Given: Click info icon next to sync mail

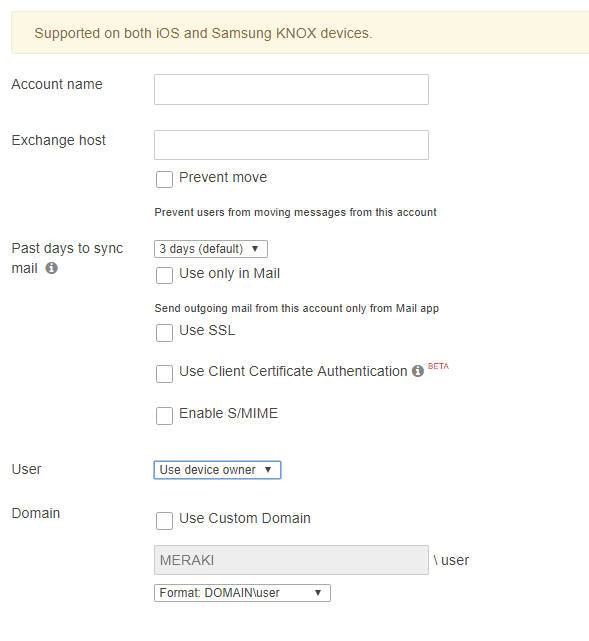Looking at the screenshot, I should [51, 268].
